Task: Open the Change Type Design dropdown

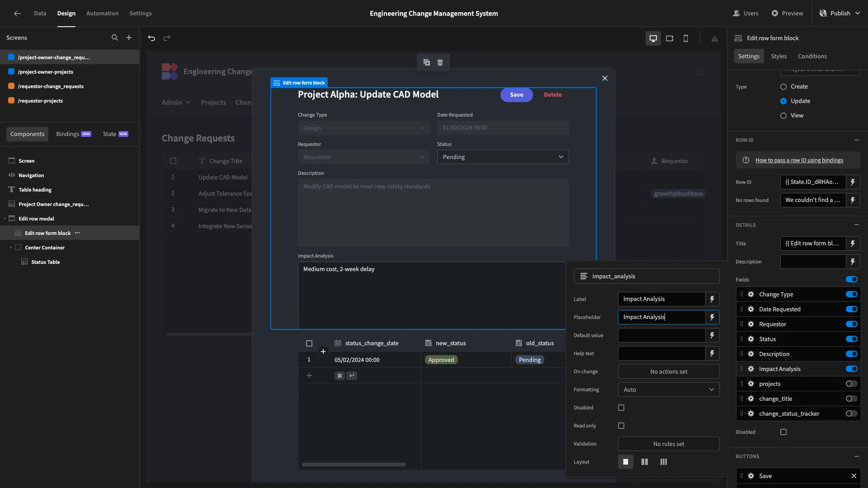Action: point(363,128)
